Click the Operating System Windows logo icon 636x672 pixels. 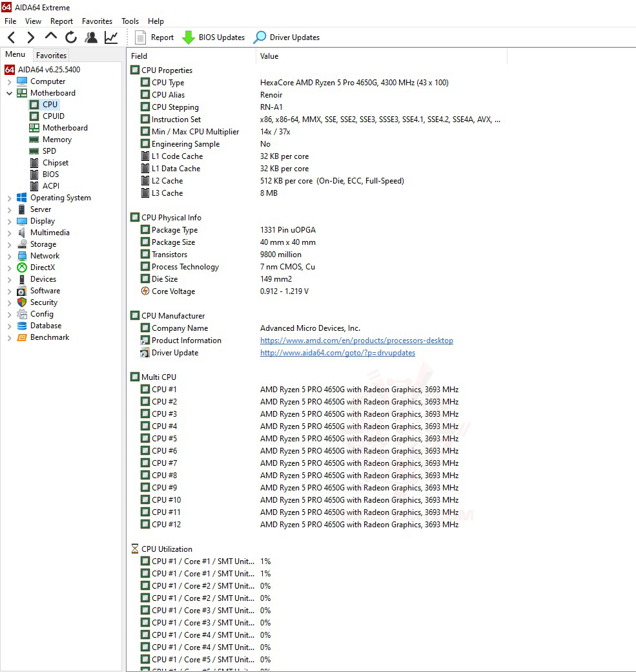pos(22,198)
